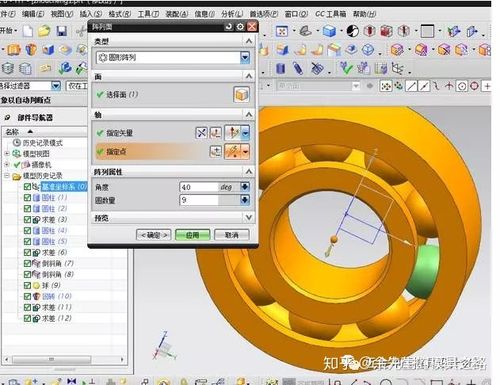Collapse the 轴 section
500x385 pixels.
(x=249, y=115)
